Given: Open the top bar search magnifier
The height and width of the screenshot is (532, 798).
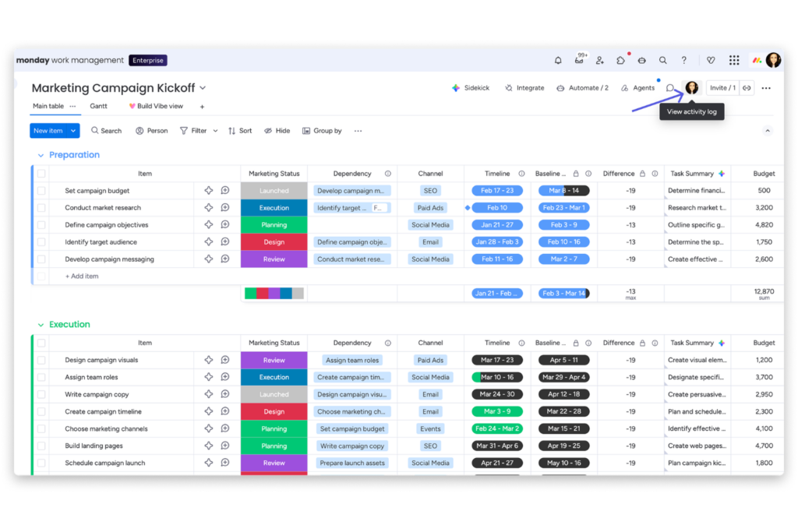Looking at the screenshot, I should tap(662, 61).
